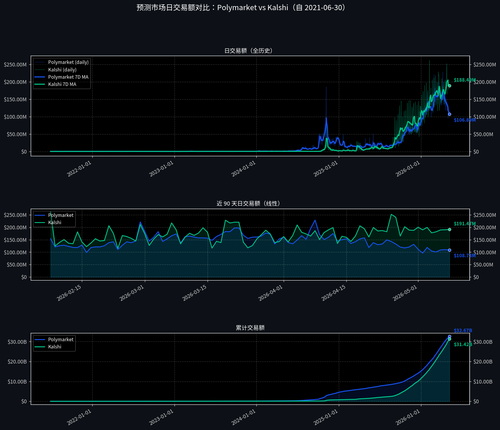500x430 pixels.
Task: Click right-axis '$10.00B' label on cumulative chart
Action: click(483, 382)
